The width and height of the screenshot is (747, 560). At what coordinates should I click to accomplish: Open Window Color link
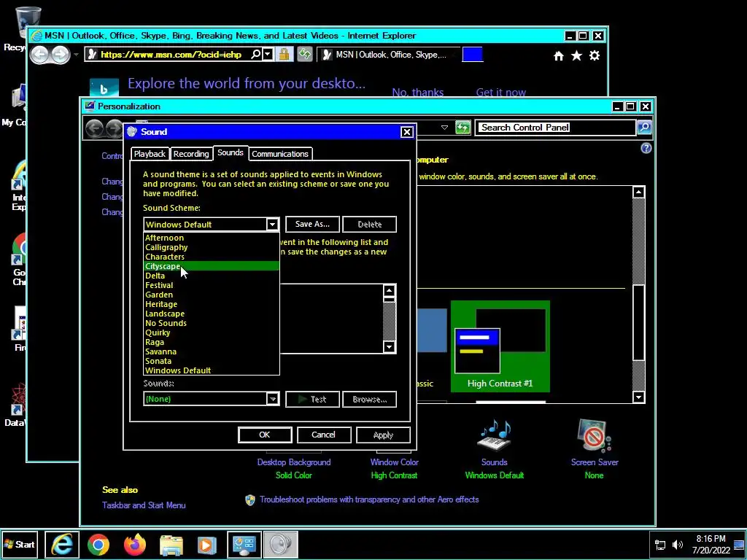coord(395,462)
